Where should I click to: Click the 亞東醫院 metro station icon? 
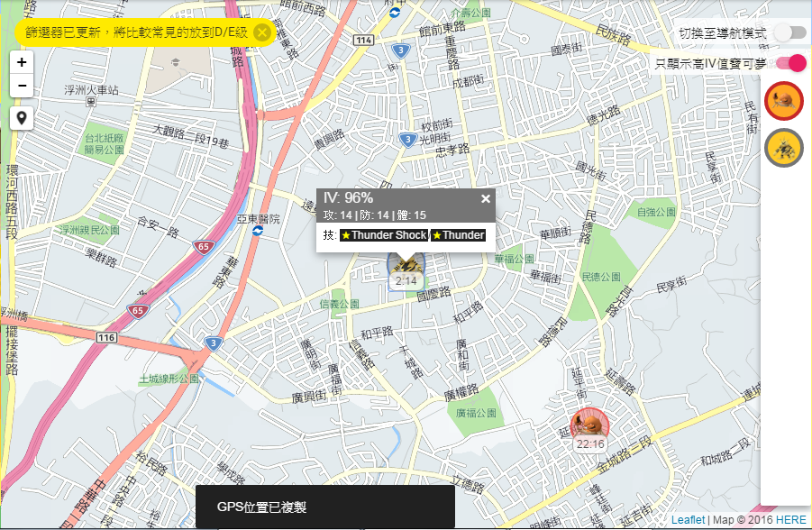point(258,231)
